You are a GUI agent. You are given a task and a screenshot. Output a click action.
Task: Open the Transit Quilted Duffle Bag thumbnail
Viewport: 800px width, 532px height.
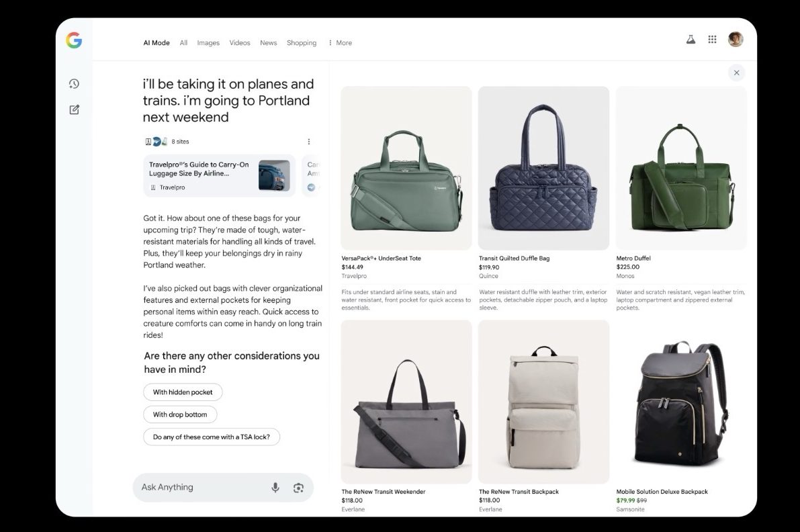[x=543, y=168]
